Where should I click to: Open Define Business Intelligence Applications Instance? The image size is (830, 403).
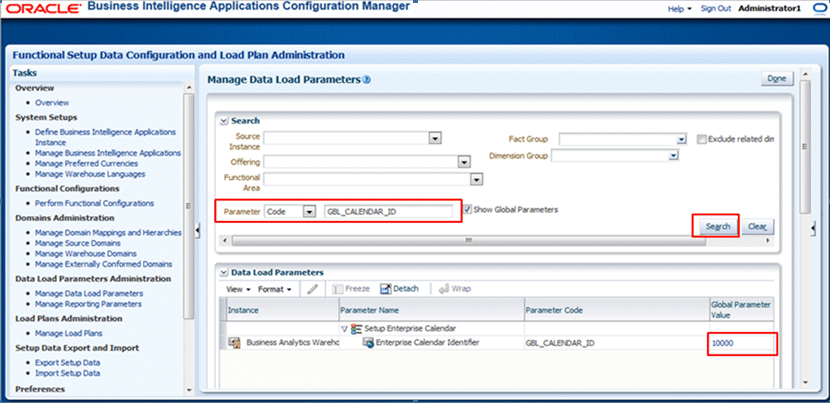point(105,137)
